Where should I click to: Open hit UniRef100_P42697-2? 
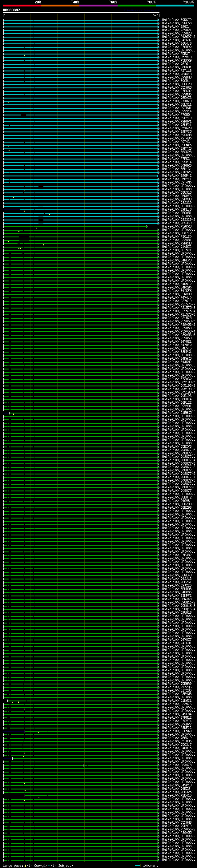[179, 37]
